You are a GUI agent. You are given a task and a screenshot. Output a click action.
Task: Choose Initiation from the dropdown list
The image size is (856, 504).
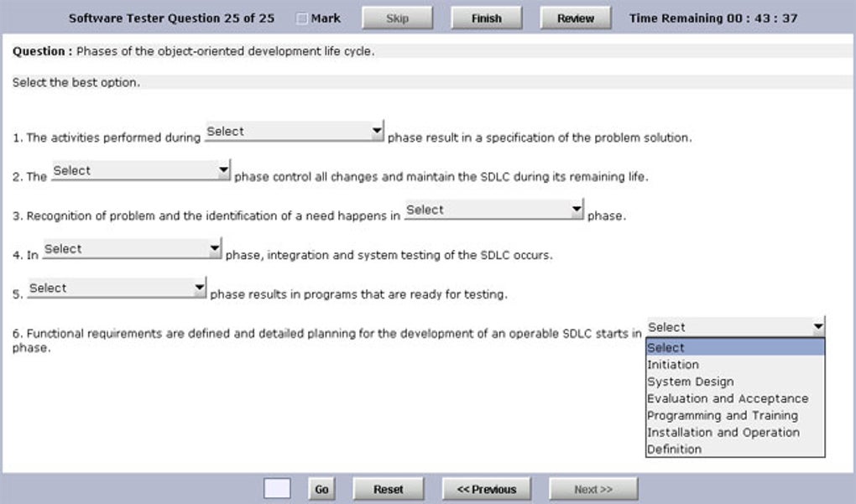735,364
